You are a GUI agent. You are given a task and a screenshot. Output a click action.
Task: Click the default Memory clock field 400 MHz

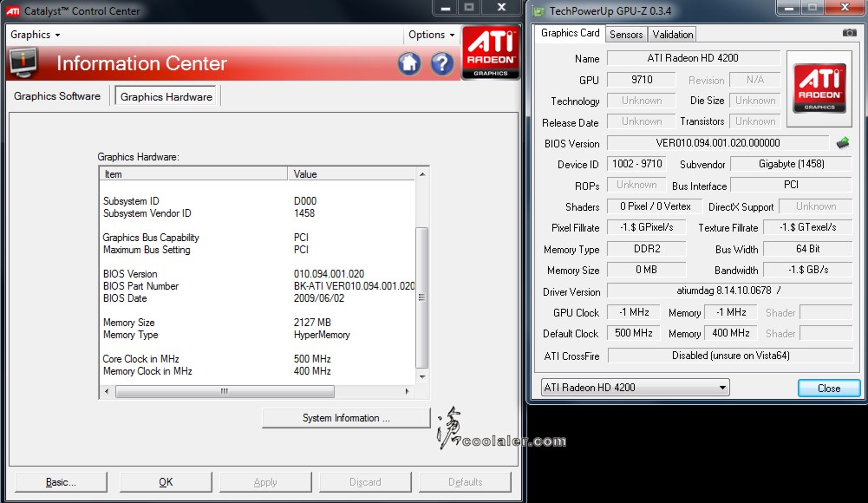[x=731, y=333]
